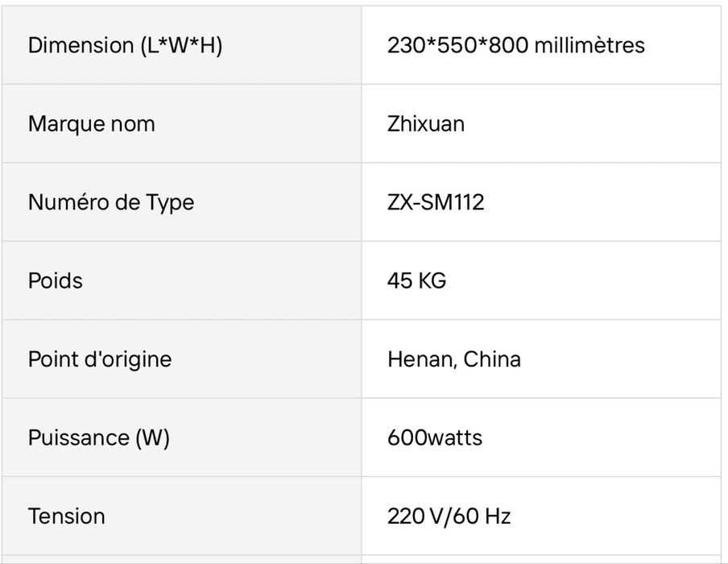728x564 pixels.
Task: Click the "Dimension (L*W*H)" label cell
Action: pos(125,45)
